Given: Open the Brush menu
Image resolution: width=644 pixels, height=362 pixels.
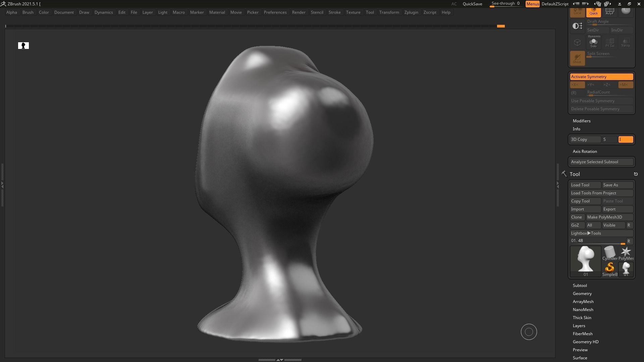Looking at the screenshot, I should 28,12.
